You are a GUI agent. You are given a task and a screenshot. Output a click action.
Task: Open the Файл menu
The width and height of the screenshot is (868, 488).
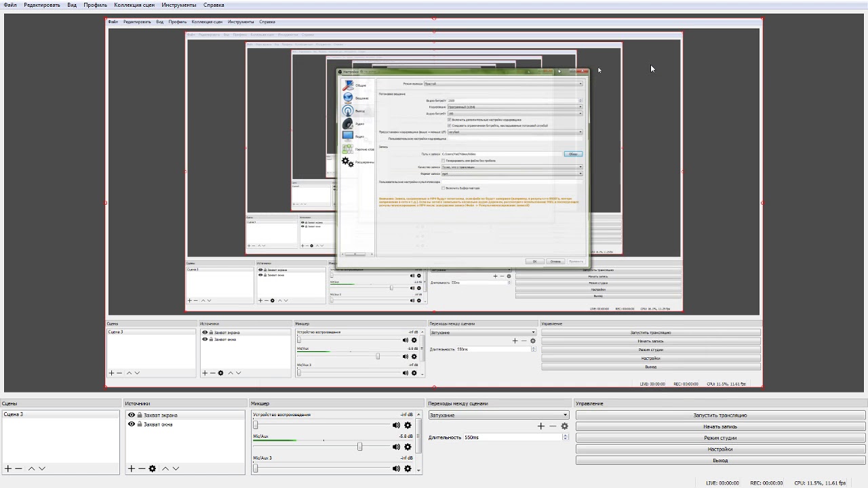click(10, 5)
